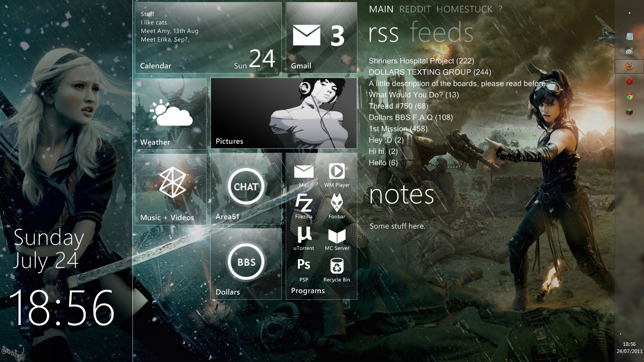644x362 pixels.
Task: Launch WM Player from Programs
Action: pyautogui.click(x=337, y=175)
